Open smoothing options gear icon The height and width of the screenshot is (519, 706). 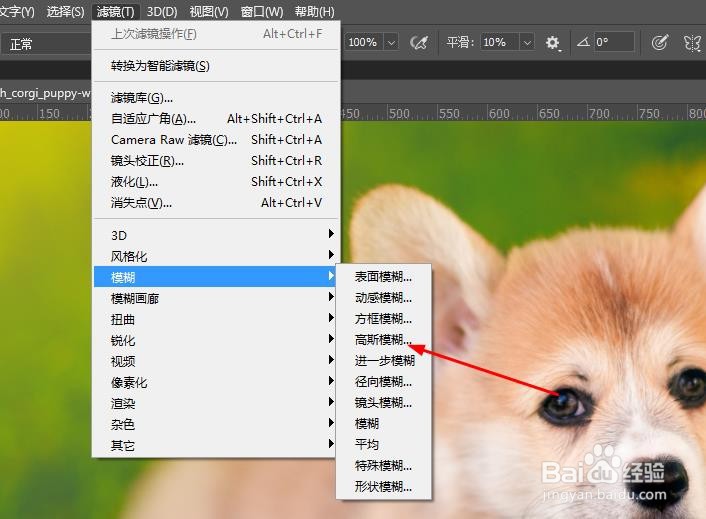(552, 43)
